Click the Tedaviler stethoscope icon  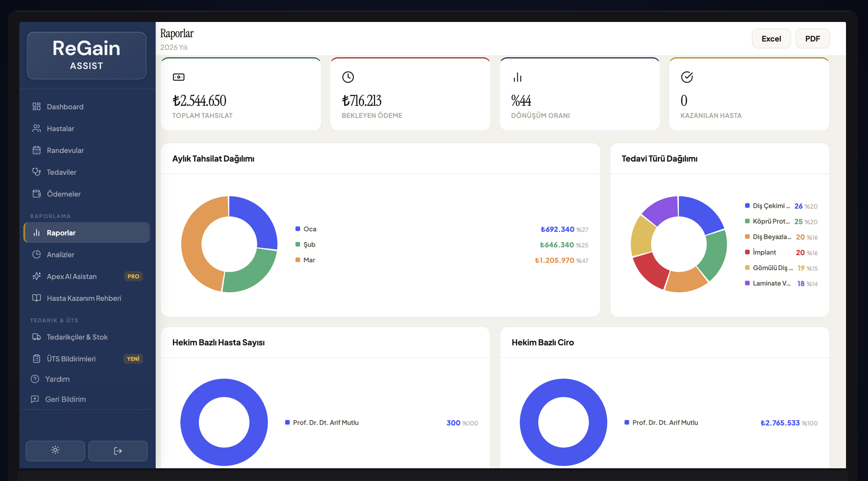click(36, 172)
